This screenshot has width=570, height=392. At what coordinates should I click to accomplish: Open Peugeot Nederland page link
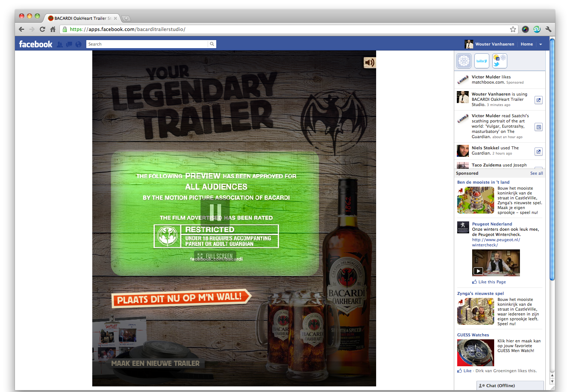(x=492, y=224)
